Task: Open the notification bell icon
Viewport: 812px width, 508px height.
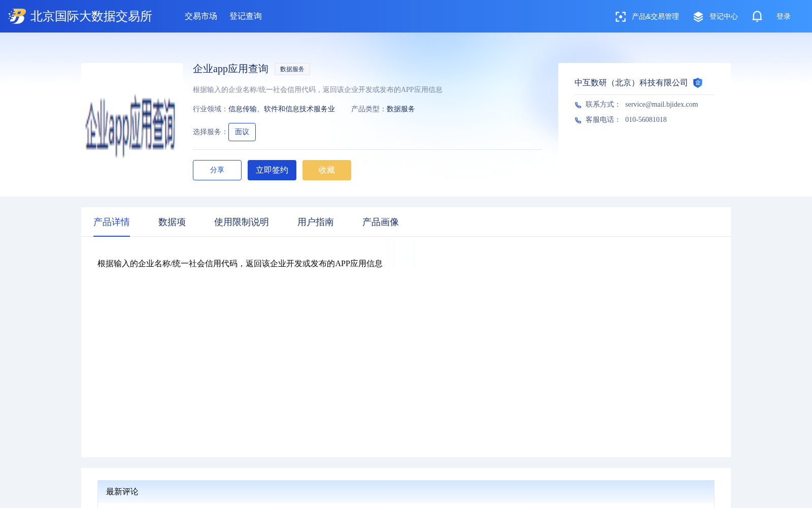Action: click(x=757, y=16)
